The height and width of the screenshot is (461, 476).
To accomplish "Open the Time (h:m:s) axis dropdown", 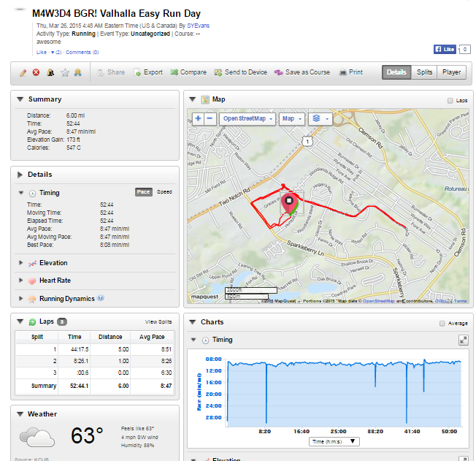I will (x=334, y=441).
